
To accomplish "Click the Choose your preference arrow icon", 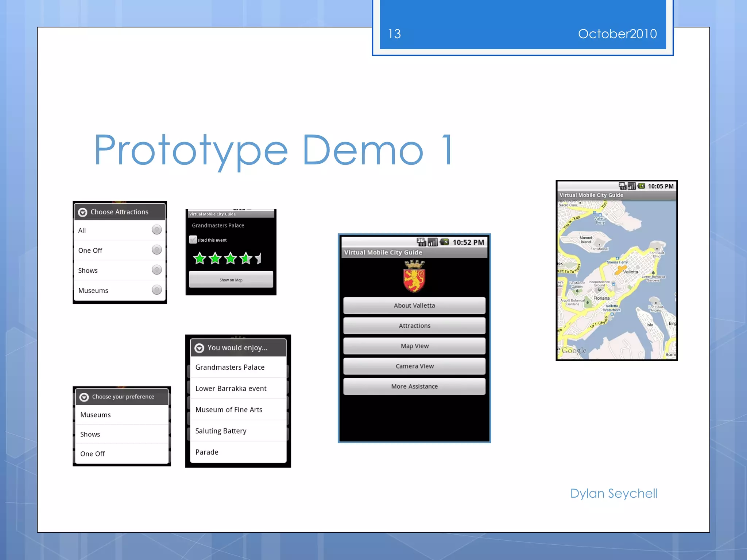I will (x=84, y=397).
